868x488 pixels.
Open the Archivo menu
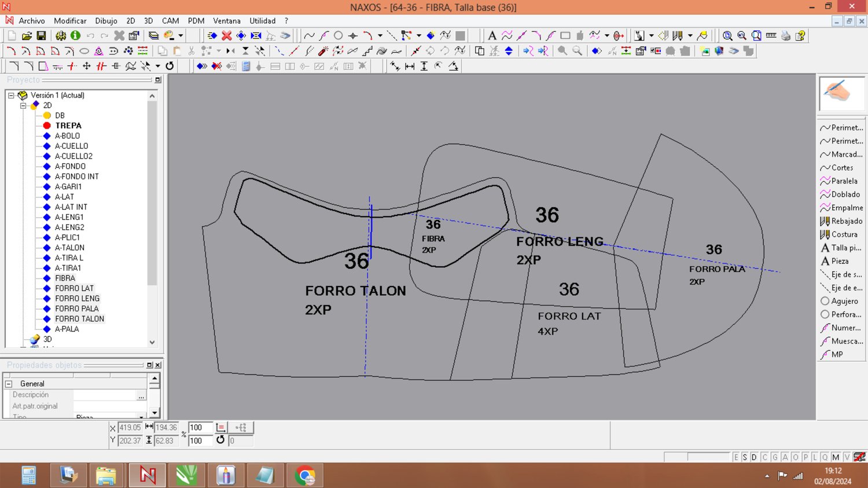tap(32, 21)
